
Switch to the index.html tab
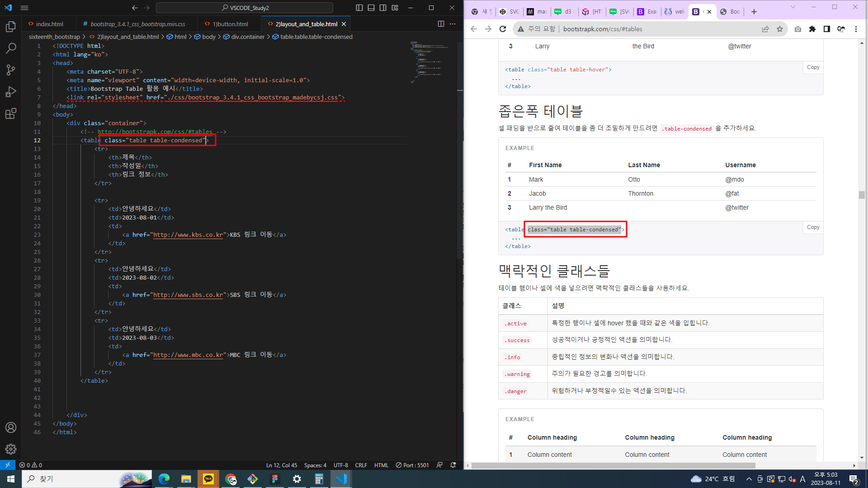coord(49,24)
